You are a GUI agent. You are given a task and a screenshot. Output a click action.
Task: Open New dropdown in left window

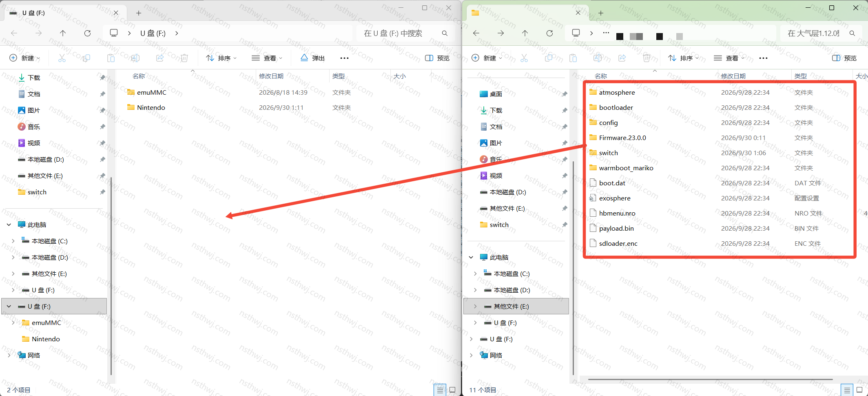[x=25, y=58]
